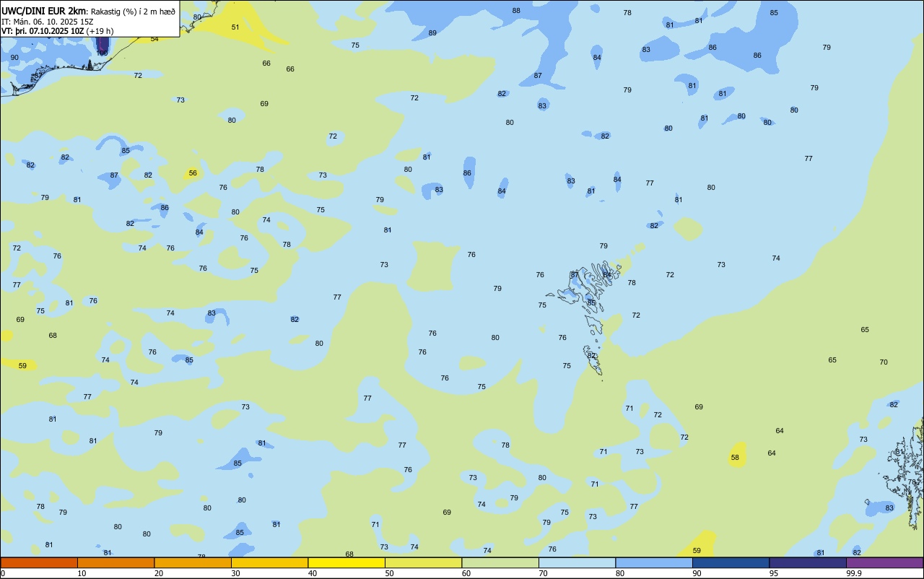This screenshot has height=579, width=924.
Task: Click the humidity value "56" on yellow patch
Action: point(193,173)
